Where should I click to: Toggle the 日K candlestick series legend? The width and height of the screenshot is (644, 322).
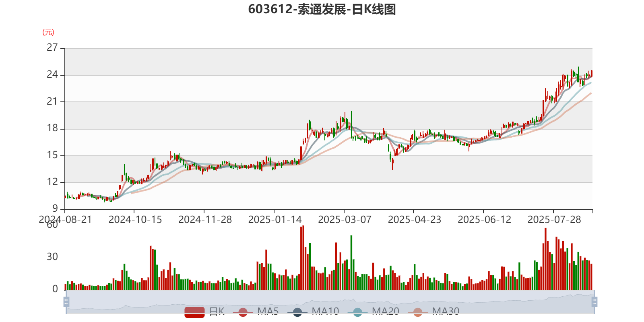(204, 312)
